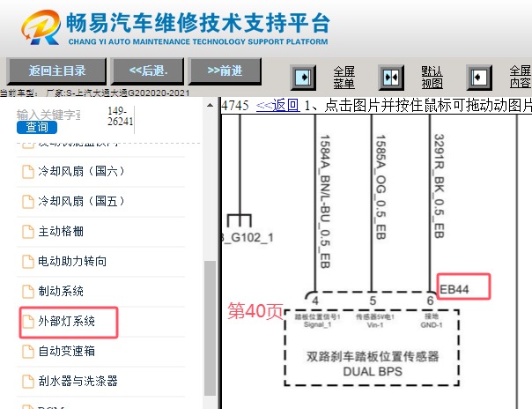Click the pin 5 Vin-1 label
The image size is (532, 409).
pos(375,321)
